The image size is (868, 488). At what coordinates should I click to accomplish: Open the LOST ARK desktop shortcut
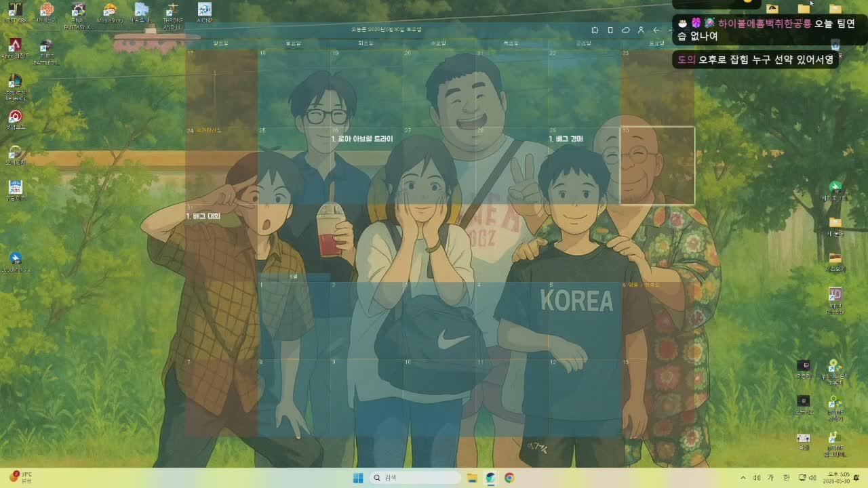point(14,14)
